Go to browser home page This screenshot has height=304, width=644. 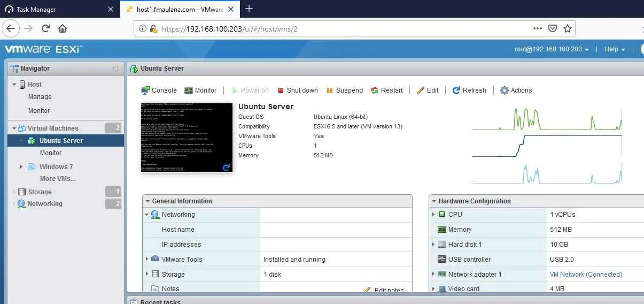point(63,29)
